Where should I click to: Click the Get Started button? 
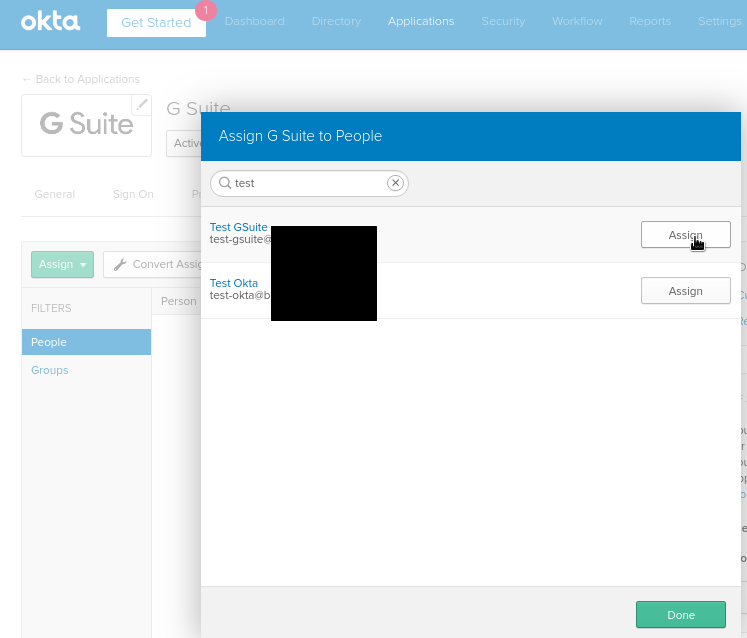[156, 23]
